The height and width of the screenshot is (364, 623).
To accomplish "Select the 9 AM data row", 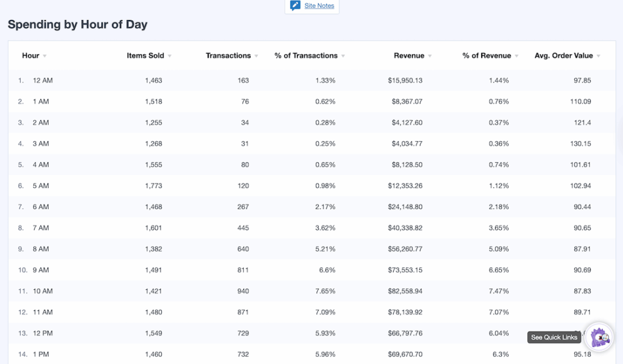I will point(304,270).
